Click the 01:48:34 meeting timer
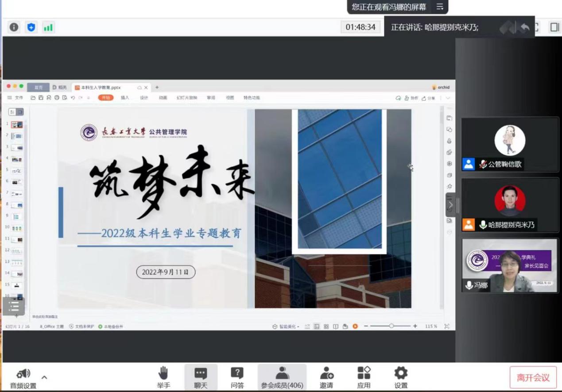 [x=360, y=27]
